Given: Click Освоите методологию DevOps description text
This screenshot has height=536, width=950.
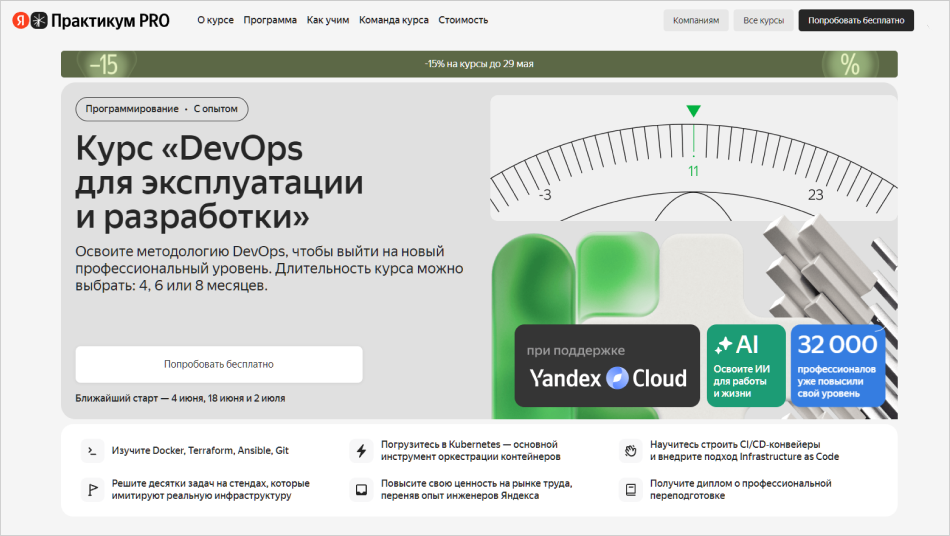Looking at the screenshot, I should [x=269, y=268].
